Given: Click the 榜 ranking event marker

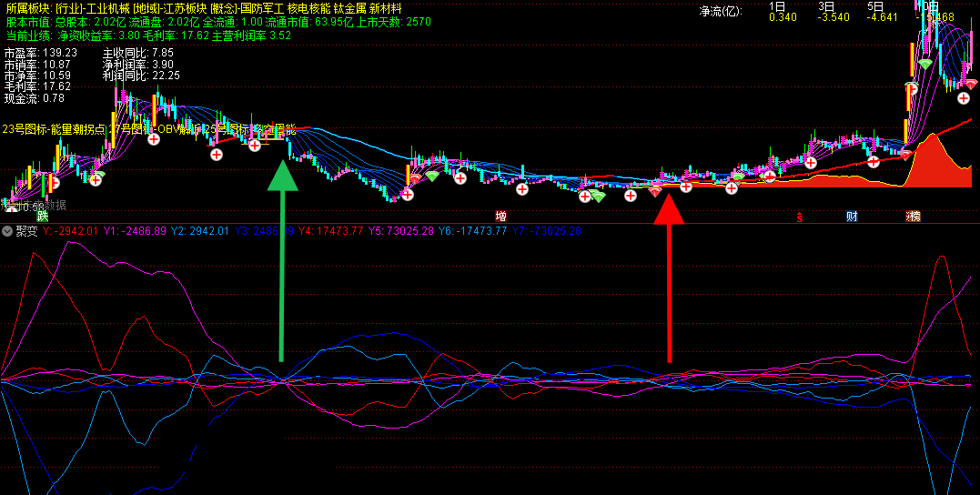Looking at the screenshot, I should (x=914, y=217).
